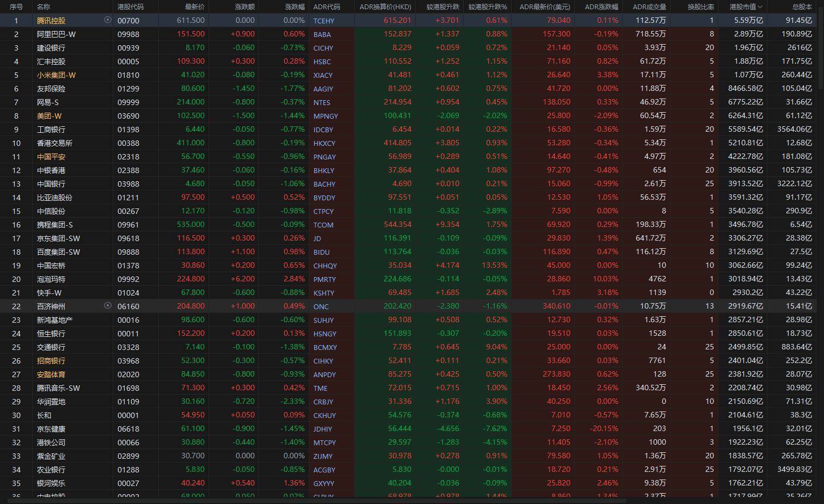Open the 美团-W stock name
The width and height of the screenshot is (824, 504).
click(x=49, y=115)
